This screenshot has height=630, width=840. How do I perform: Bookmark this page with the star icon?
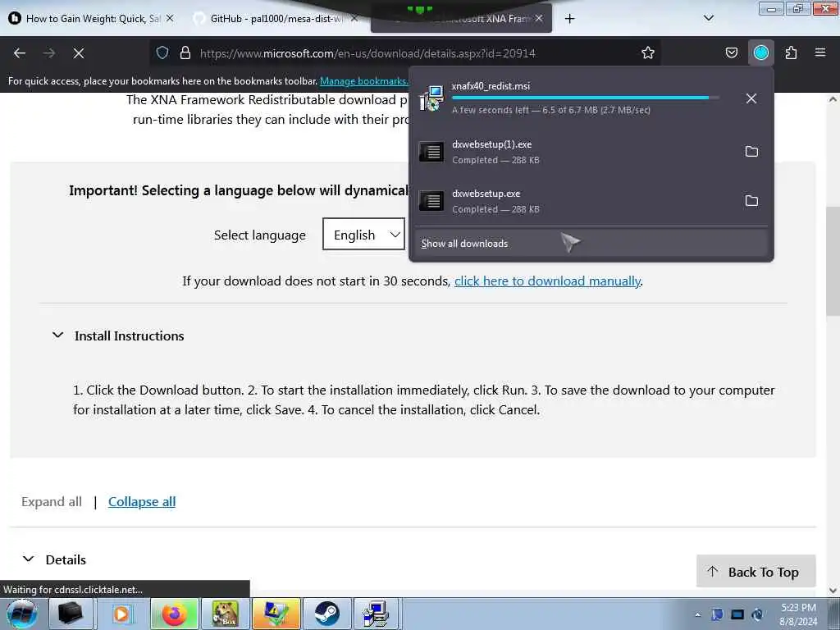pos(648,53)
